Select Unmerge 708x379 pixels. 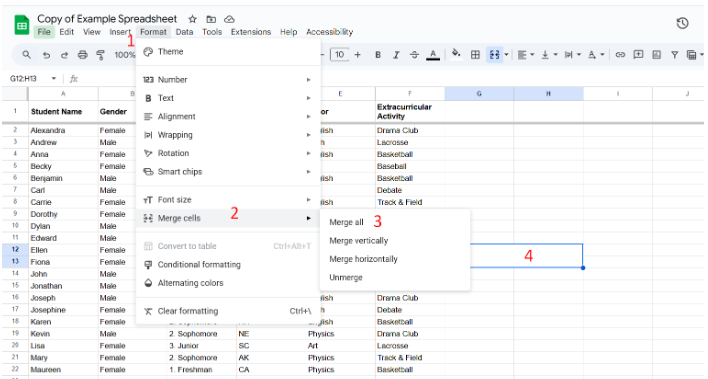395,277
